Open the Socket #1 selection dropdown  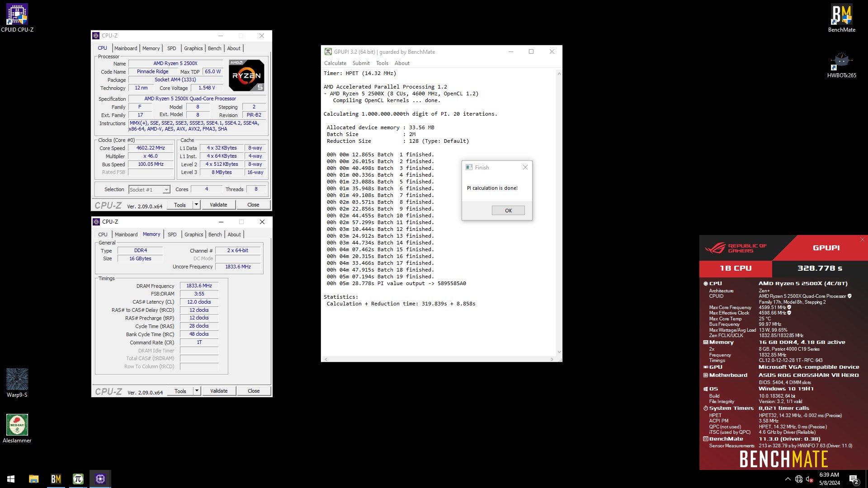pyautogui.click(x=149, y=190)
